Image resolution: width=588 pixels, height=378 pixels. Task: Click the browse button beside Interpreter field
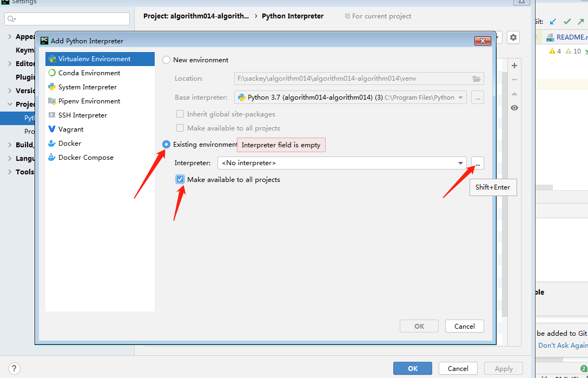pyautogui.click(x=477, y=163)
